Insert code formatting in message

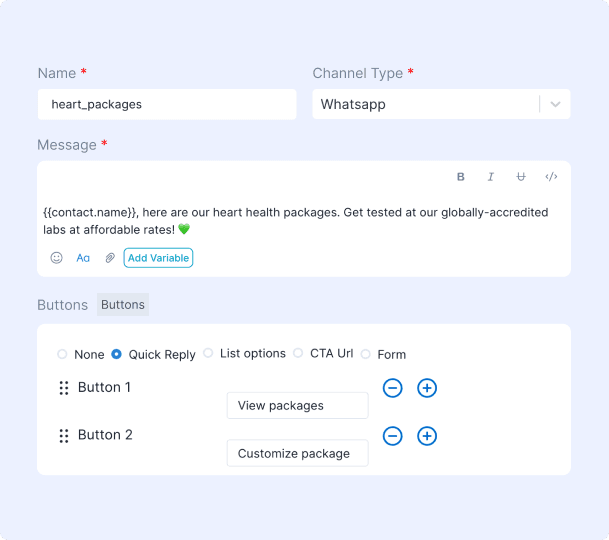551,177
